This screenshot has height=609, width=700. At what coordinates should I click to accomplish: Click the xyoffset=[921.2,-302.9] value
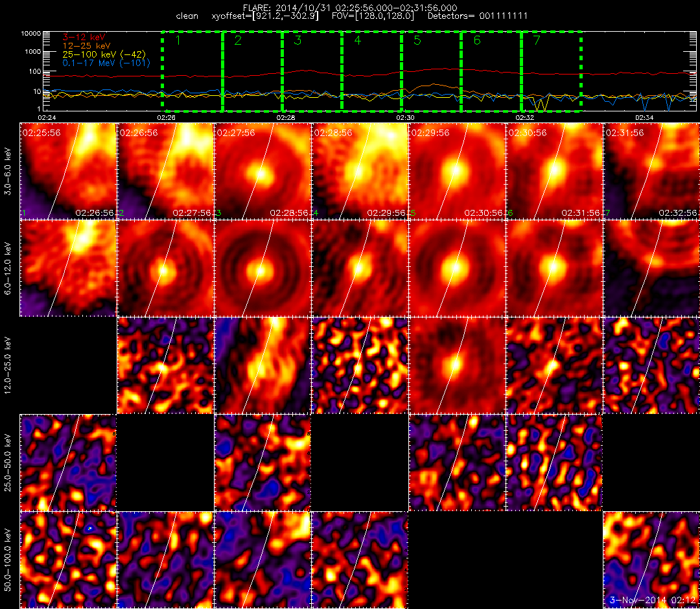pyautogui.click(x=265, y=16)
